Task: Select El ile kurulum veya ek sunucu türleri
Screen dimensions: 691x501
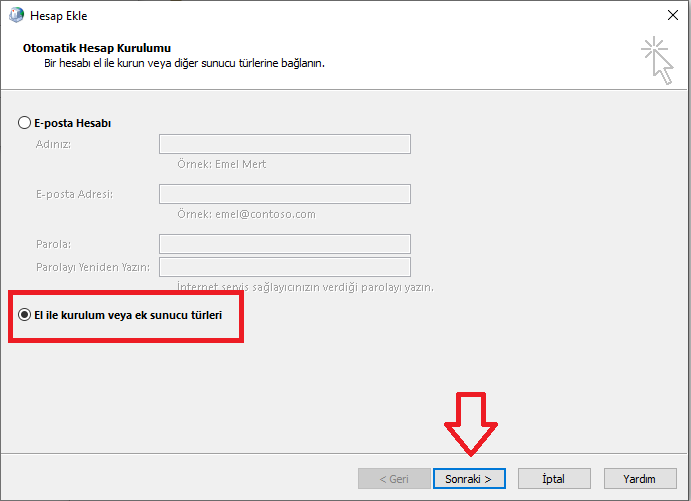Action: coord(25,314)
